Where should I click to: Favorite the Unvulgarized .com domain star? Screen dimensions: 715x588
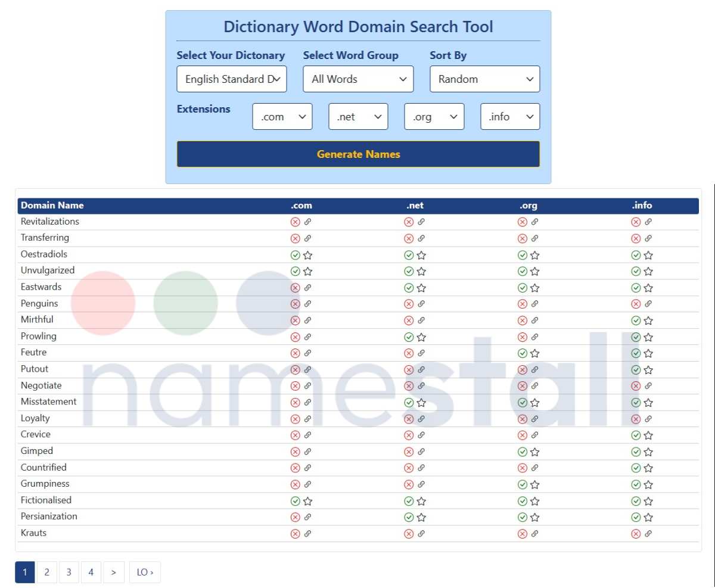pyautogui.click(x=307, y=270)
